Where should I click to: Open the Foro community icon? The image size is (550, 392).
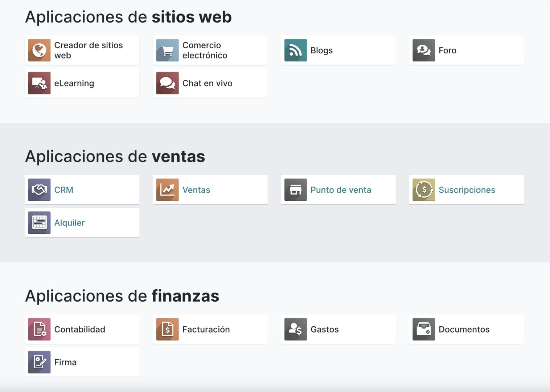[x=423, y=50]
